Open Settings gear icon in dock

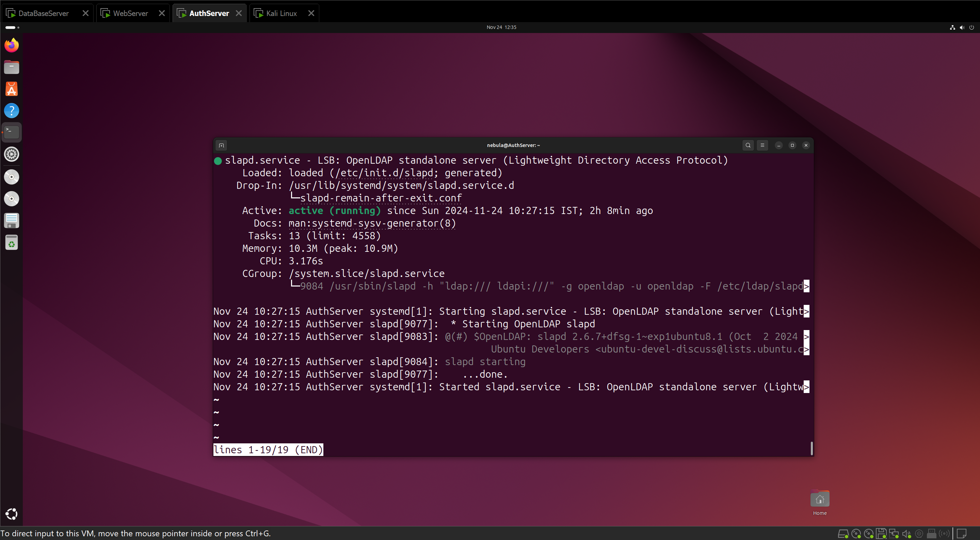(12, 154)
